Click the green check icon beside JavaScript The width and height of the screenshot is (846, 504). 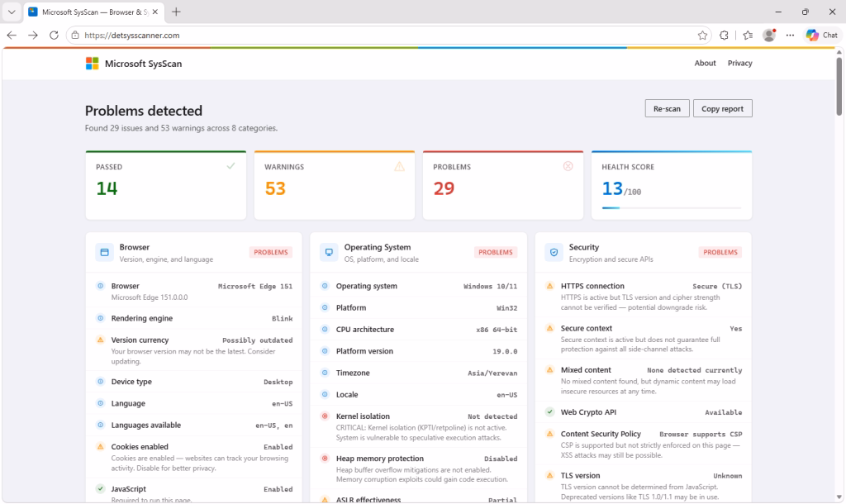(100, 488)
